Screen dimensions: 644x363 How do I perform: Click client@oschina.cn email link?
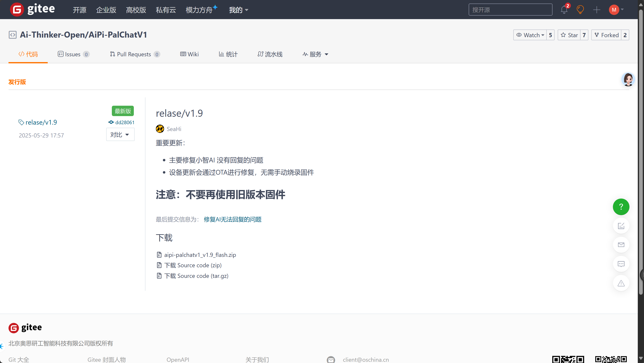tap(366, 359)
